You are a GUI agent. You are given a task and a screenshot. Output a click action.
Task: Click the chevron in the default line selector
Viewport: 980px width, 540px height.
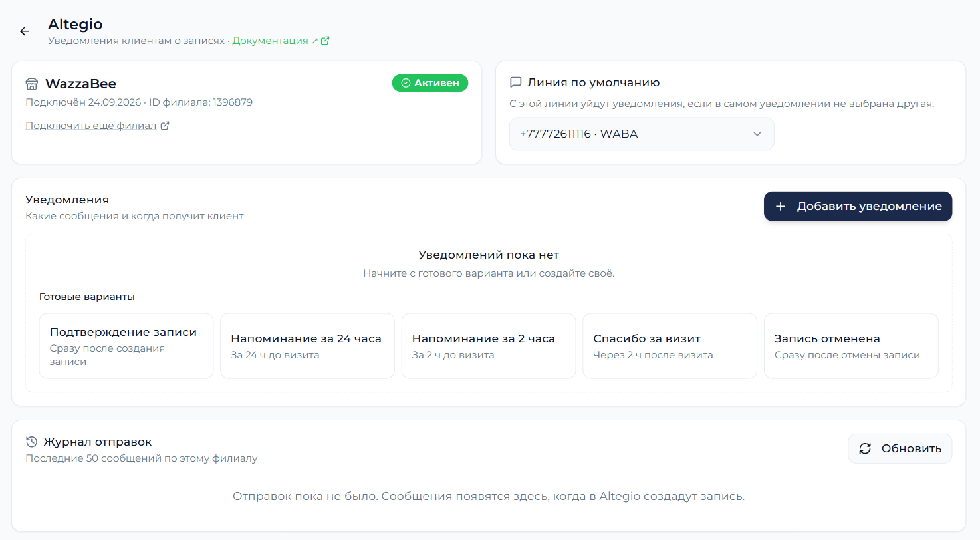pyautogui.click(x=757, y=134)
